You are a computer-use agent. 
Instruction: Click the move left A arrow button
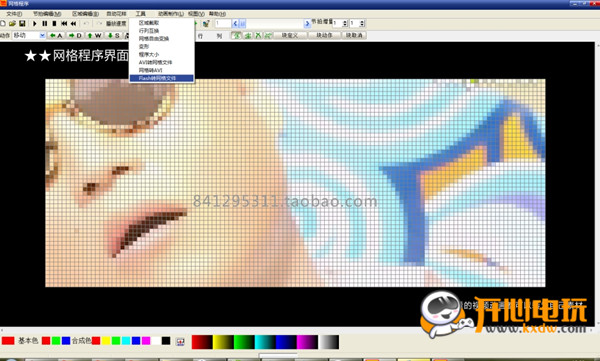pos(57,35)
